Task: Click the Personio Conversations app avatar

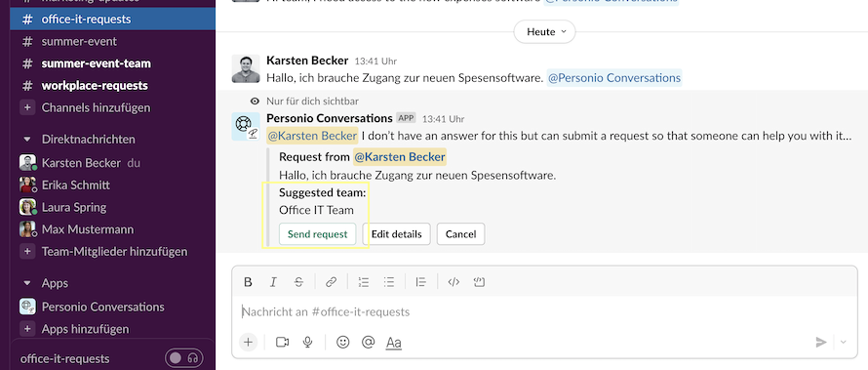Action: (246, 126)
